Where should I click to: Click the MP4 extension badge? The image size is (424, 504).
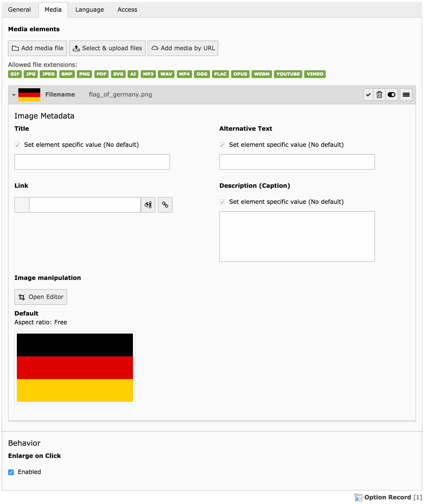pyautogui.click(x=184, y=74)
